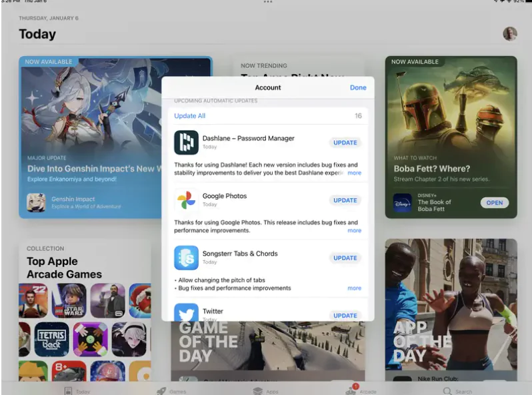Open the profile avatar at top right
532x395 pixels.
tap(510, 34)
